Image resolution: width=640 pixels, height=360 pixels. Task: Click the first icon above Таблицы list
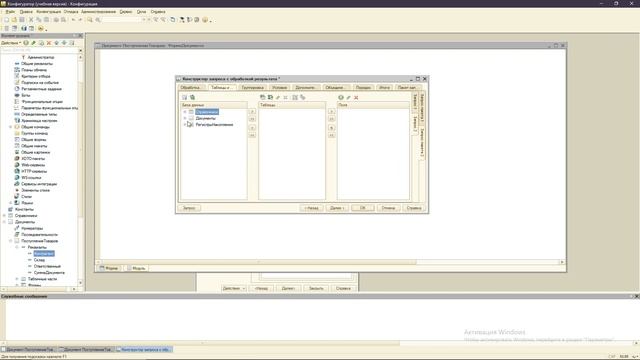click(x=262, y=98)
